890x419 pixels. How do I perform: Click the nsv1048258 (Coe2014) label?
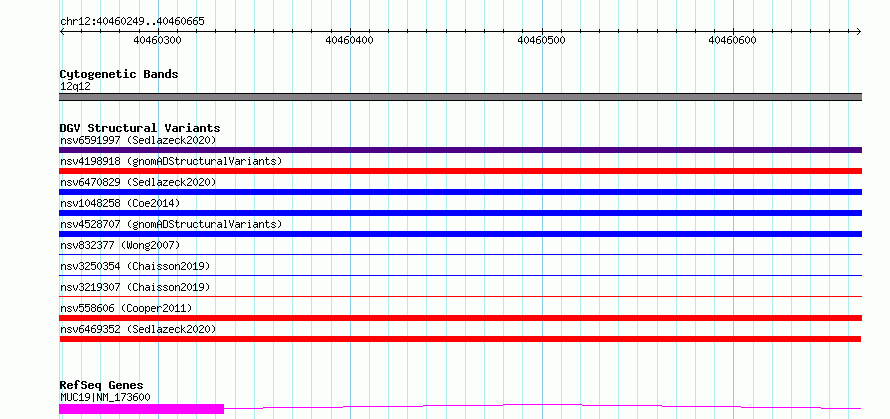(120, 203)
